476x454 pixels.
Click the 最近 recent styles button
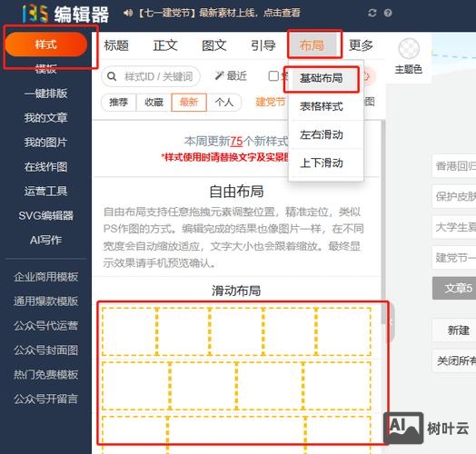pos(231,76)
